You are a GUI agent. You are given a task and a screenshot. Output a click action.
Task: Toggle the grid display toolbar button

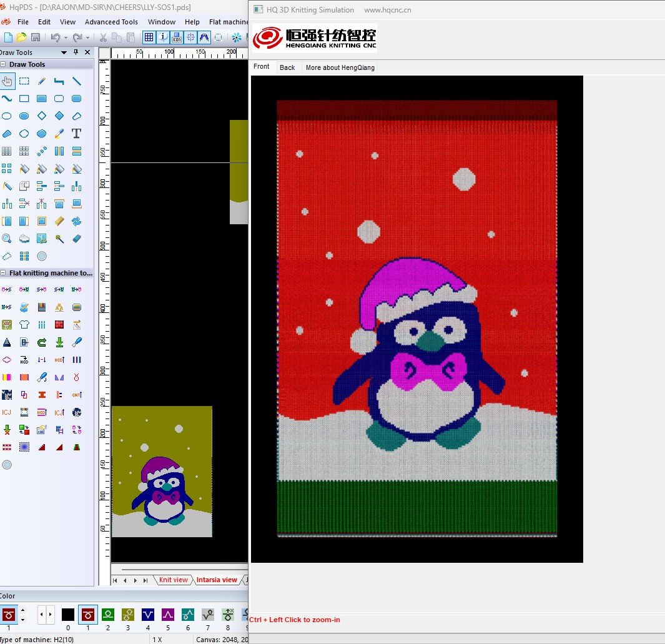[149, 37]
